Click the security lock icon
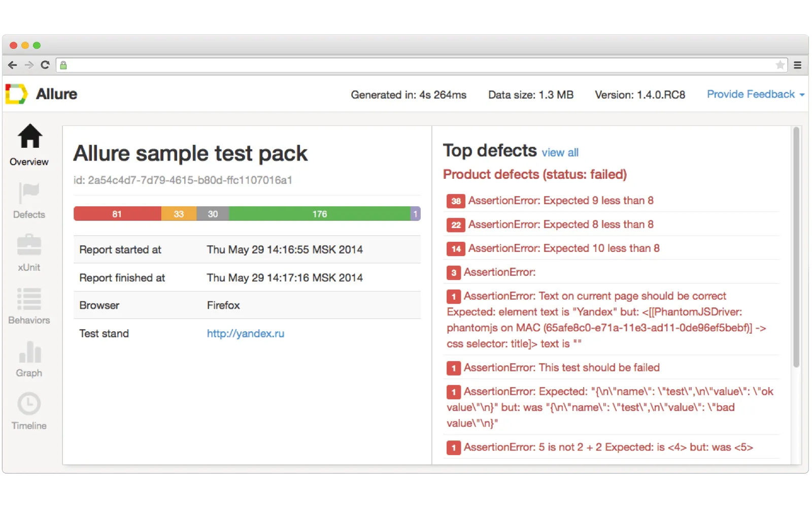This screenshot has width=812, height=508. click(x=64, y=65)
